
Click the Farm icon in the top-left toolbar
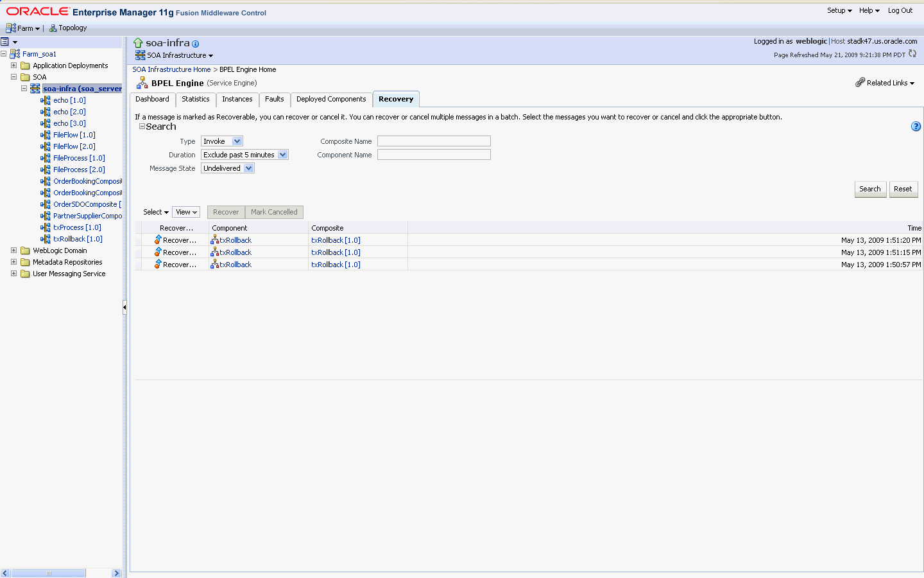[x=10, y=28]
